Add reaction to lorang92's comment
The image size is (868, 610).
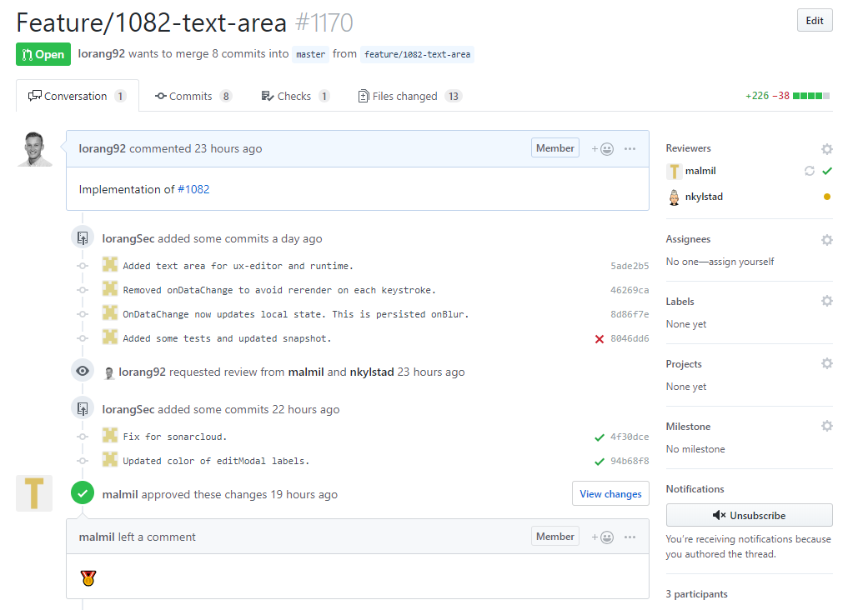(602, 149)
